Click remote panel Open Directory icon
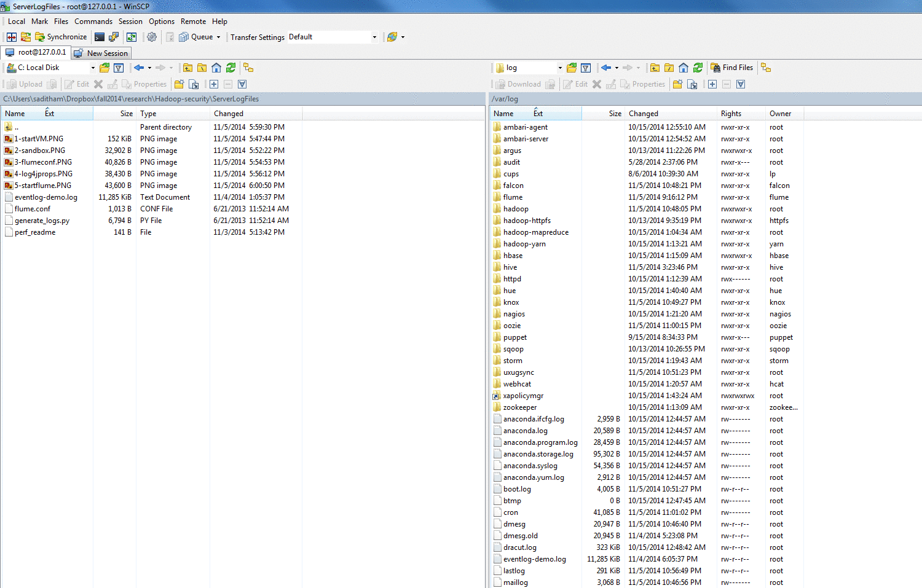Viewport: 922px width, 588px height. pyautogui.click(x=572, y=68)
